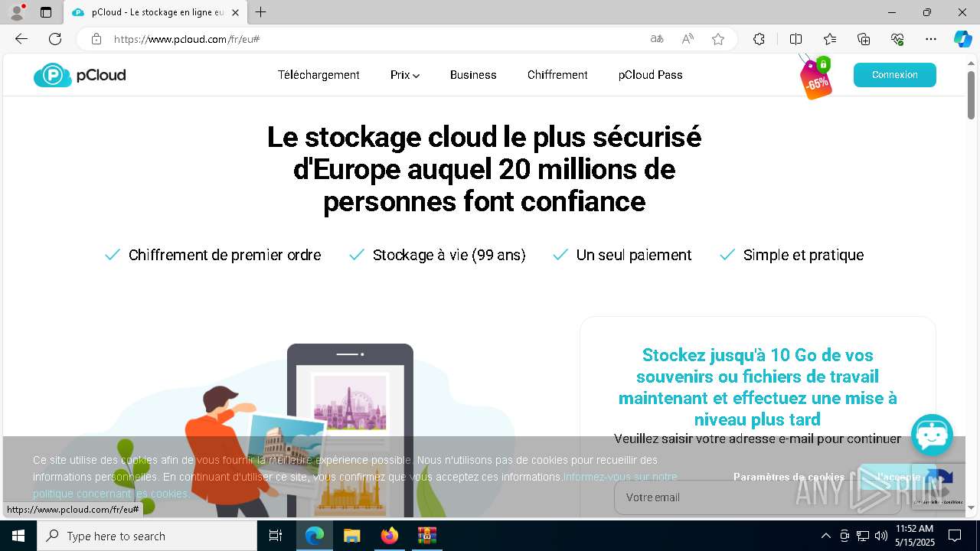This screenshot has width=980, height=551.
Task: Click the translate page icon
Action: [657, 39]
